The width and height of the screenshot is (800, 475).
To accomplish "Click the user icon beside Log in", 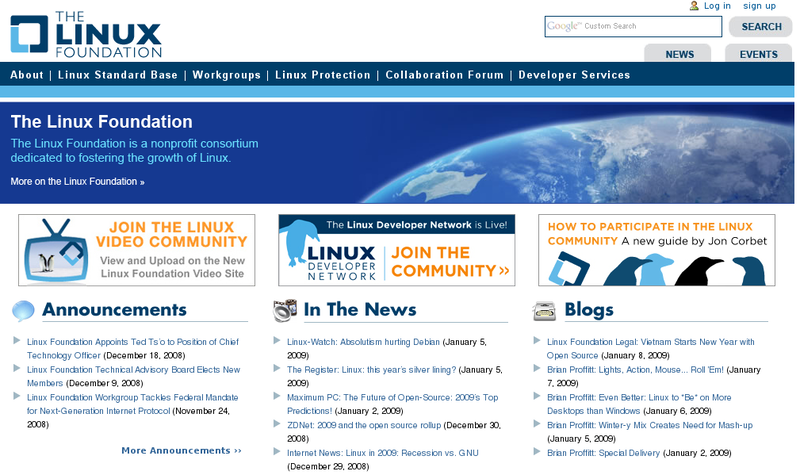I will [x=694, y=6].
